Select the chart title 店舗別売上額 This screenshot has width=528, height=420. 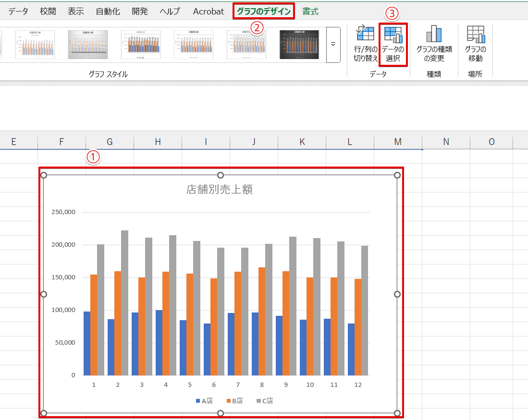click(x=220, y=190)
